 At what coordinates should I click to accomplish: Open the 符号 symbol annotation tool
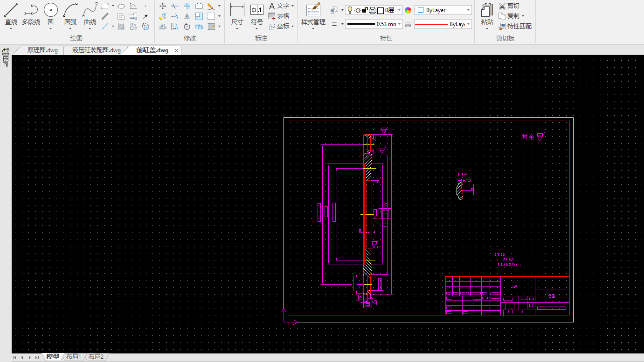pyautogui.click(x=256, y=14)
